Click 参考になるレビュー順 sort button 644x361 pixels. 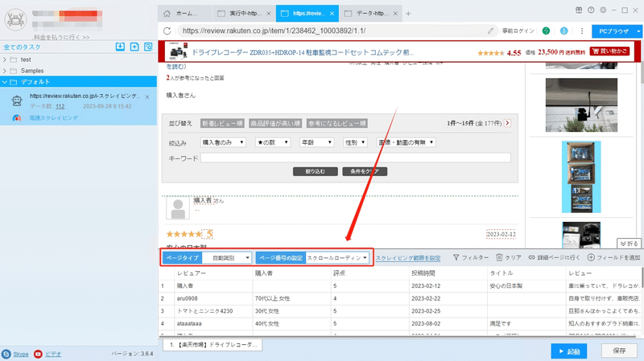tap(337, 124)
